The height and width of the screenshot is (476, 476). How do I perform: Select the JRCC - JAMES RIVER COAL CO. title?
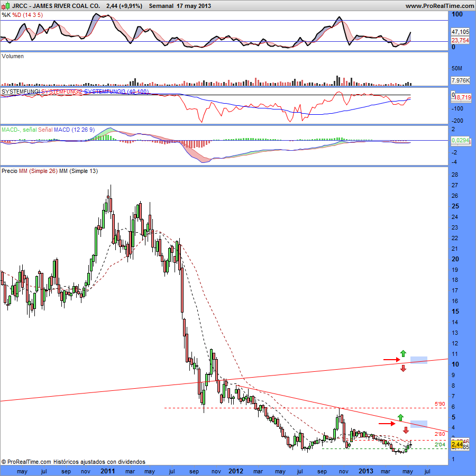coord(56,6)
